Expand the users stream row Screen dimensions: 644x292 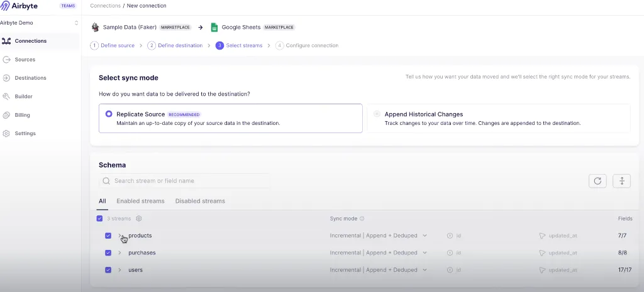120,270
